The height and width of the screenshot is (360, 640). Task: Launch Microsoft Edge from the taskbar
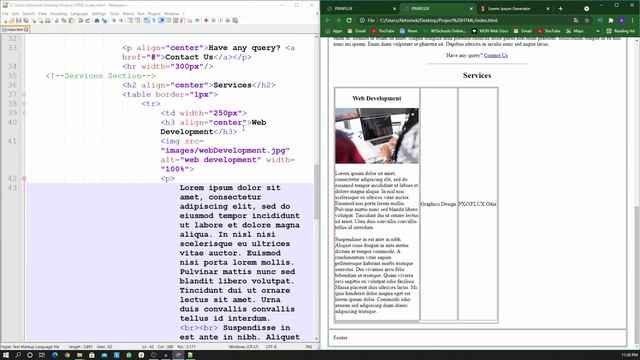(55, 355)
